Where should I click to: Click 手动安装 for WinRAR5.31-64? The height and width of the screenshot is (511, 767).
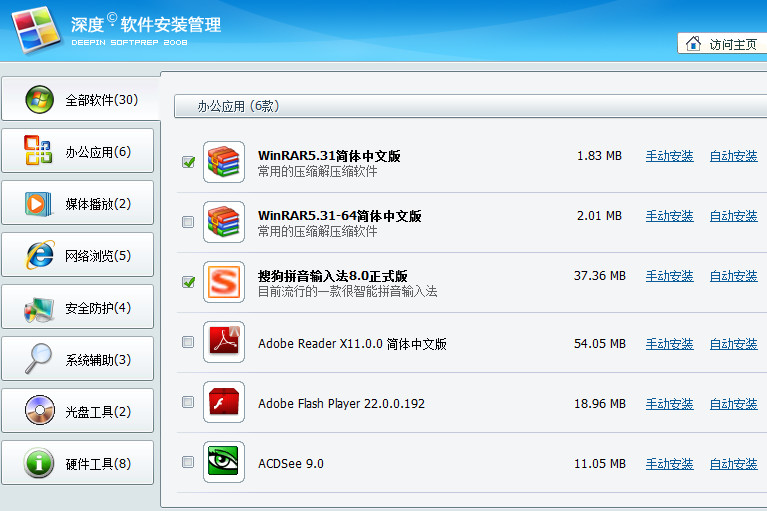[669, 216]
